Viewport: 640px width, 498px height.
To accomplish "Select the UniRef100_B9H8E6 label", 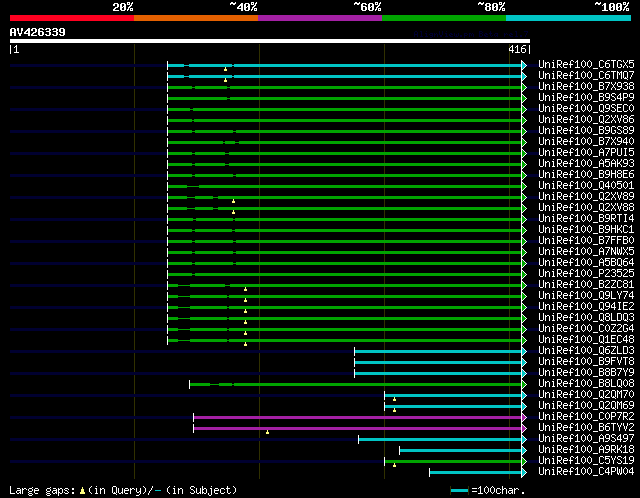I will [x=586, y=175].
